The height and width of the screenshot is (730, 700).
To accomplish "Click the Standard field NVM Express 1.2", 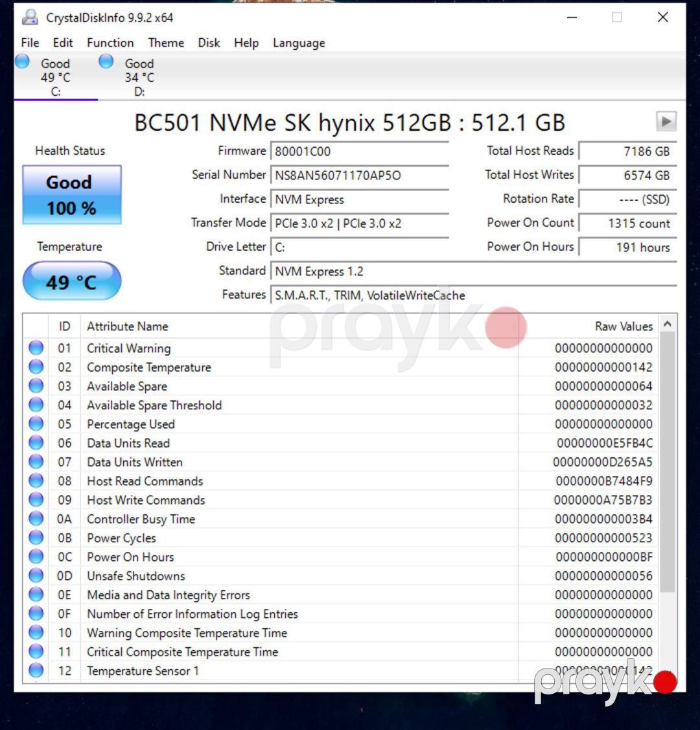I will [x=474, y=271].
